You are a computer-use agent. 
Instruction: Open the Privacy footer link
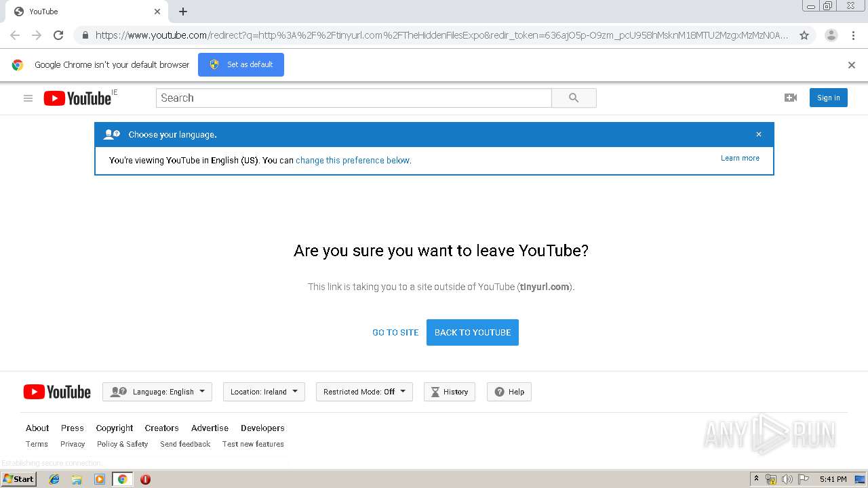coord(73,445)
